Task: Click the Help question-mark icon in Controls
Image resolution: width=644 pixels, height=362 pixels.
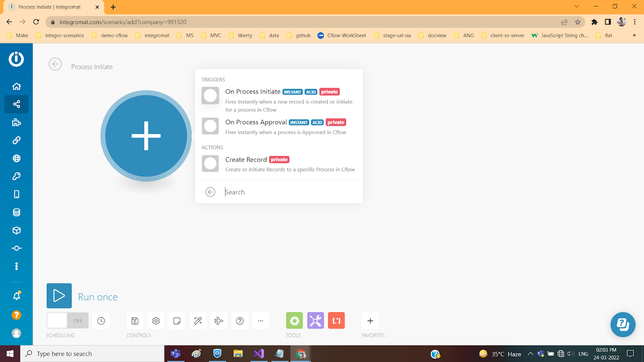Action: tap(240, 321)
